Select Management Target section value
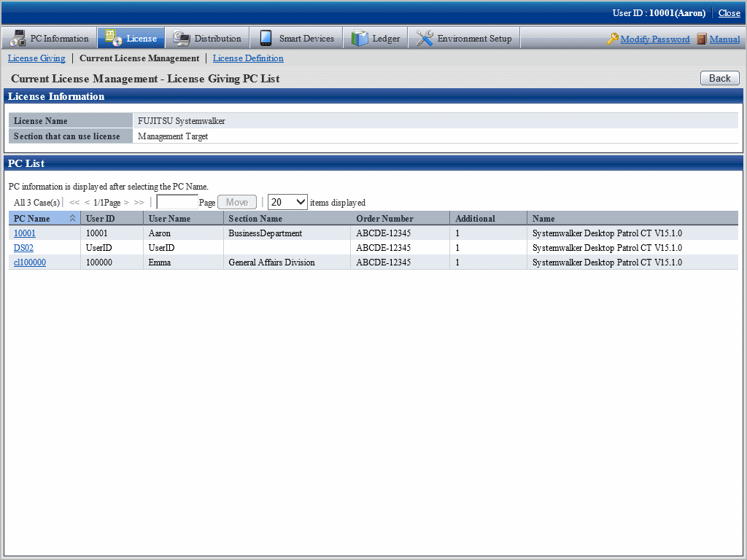This screenshot has height=560, width=747. 172,136
